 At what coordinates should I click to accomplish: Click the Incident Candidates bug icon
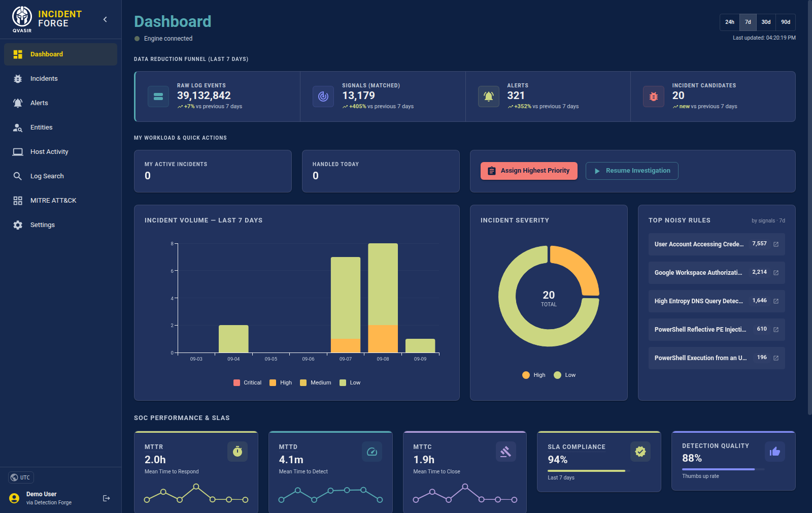click(654, 97)
